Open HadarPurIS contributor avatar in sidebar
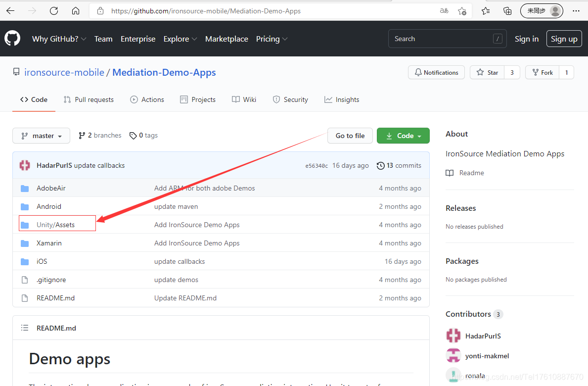This screenshot has width=588, height=386. (x=453, y=336)
